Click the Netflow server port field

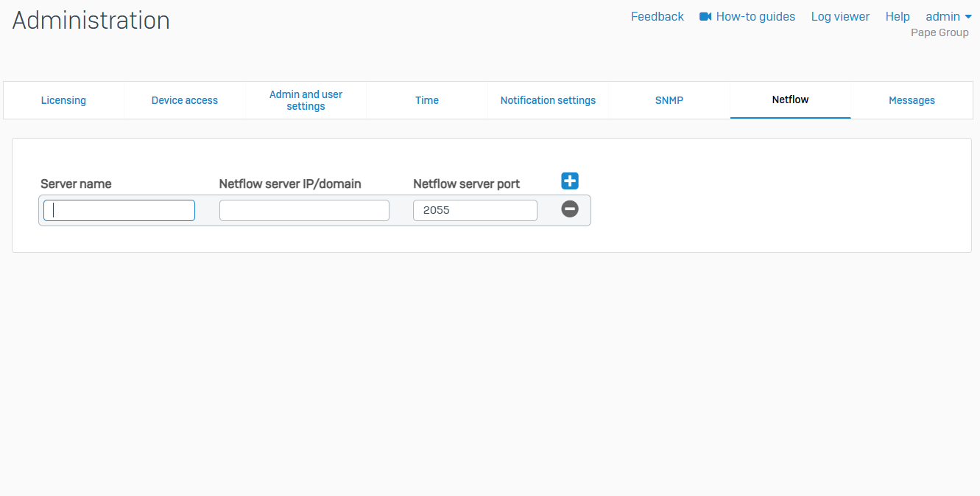(x=475, y=210)
